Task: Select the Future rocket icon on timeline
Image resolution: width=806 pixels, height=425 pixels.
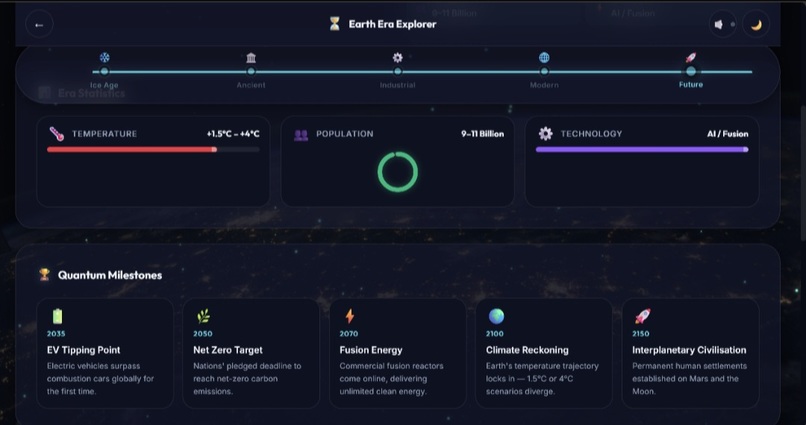Action: (691, 57)
